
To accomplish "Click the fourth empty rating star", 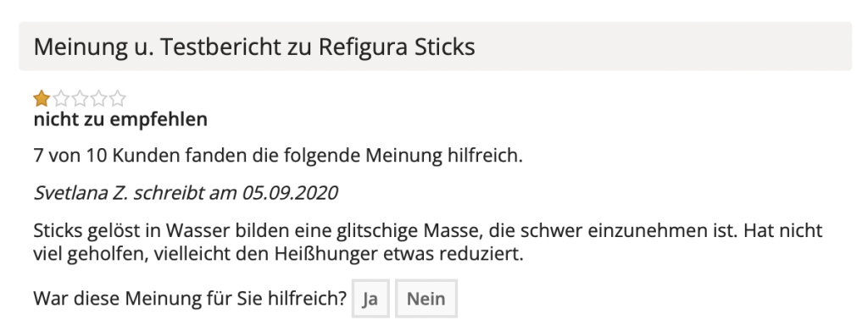I will (98, 99).
